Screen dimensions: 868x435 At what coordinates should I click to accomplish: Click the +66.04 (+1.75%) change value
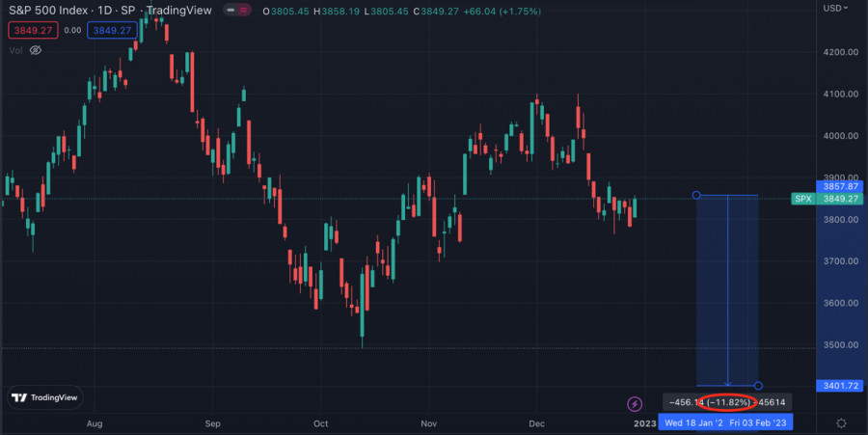tap(502, 11)
